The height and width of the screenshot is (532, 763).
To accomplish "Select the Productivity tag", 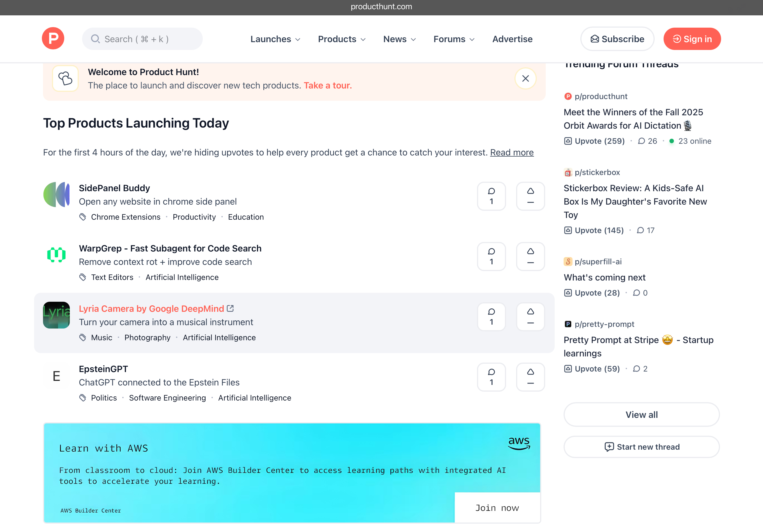I will click(x=194, y=217).
